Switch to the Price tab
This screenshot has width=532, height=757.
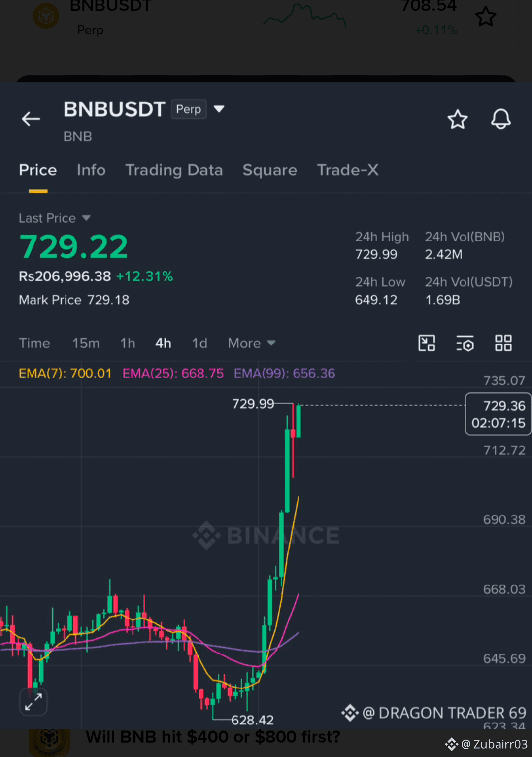pyautogui.click(x=38, y=170)
